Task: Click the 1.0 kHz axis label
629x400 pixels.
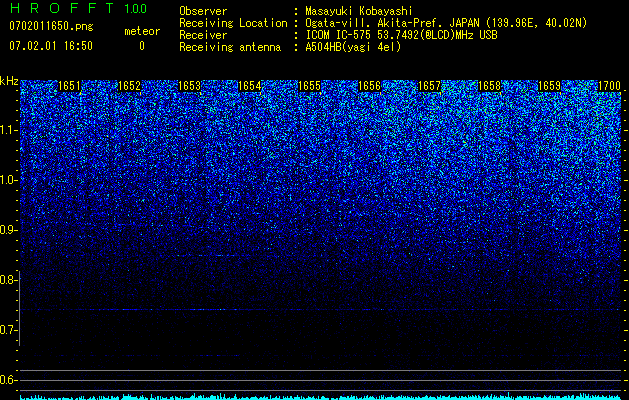Action: tap(9, 180)
